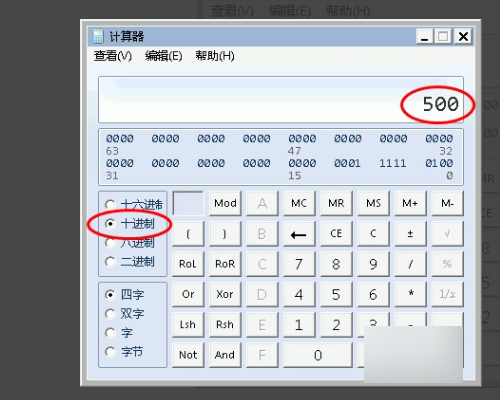
Task: Click the multiply asterisk key
Action: click(410, 294)
